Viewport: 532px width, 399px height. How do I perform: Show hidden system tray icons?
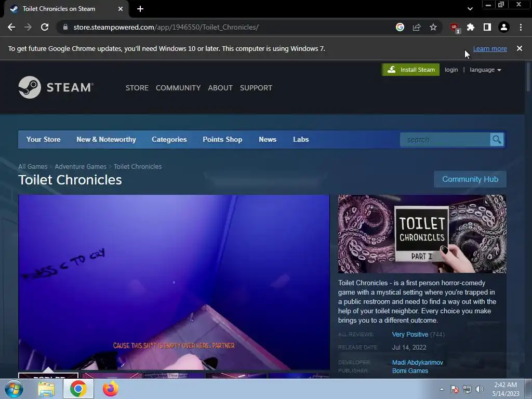pyautogui.click(x=442, y=389)
